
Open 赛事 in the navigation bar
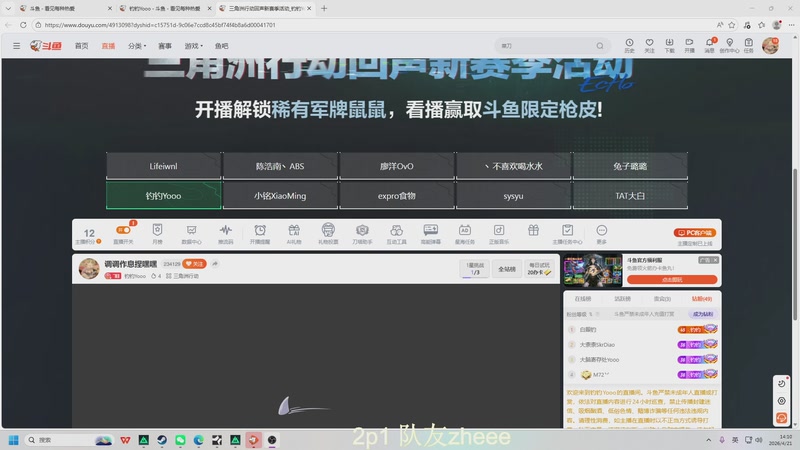point(165,46)
